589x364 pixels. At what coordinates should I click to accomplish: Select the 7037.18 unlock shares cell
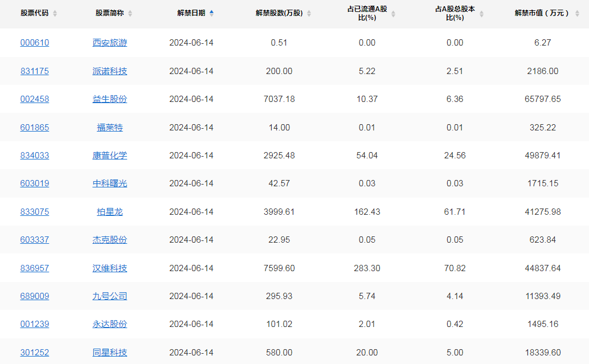click(x=279, y=99)
